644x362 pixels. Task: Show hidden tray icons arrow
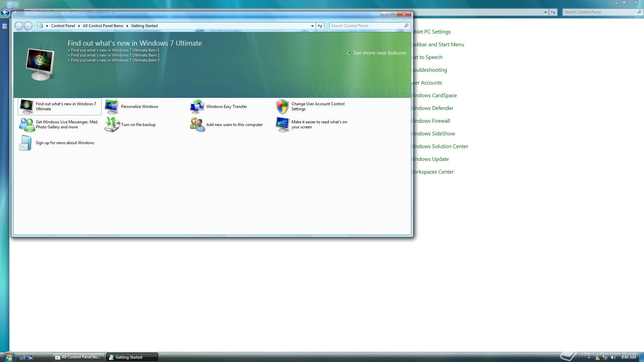(589, 357)
